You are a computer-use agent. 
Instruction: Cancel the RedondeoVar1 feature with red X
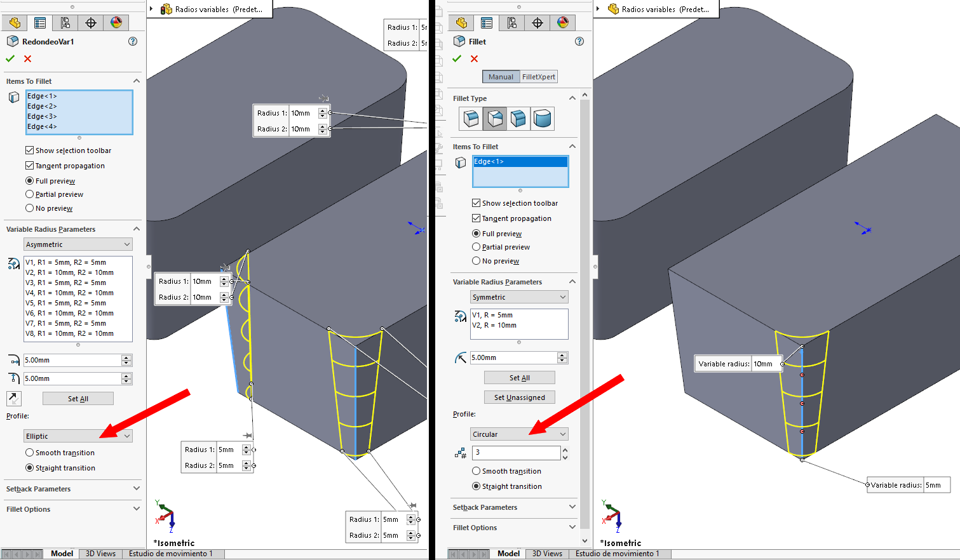(27, 58)
